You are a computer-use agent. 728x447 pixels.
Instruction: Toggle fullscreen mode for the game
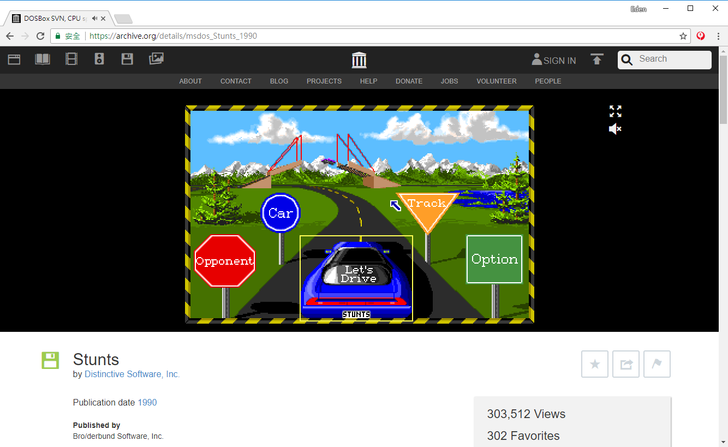(616, 111)
